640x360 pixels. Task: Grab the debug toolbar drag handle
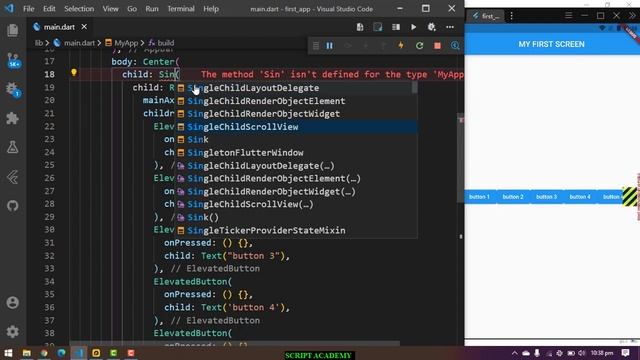tap(316, 46)
